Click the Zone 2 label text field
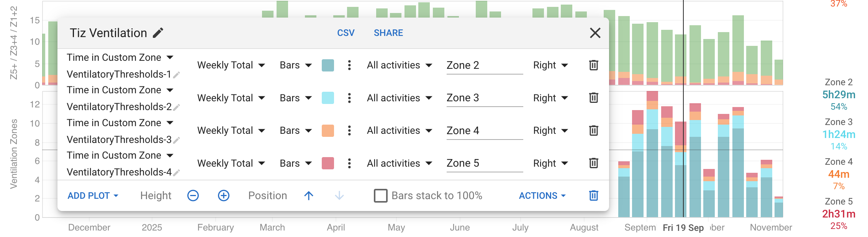 484,65
